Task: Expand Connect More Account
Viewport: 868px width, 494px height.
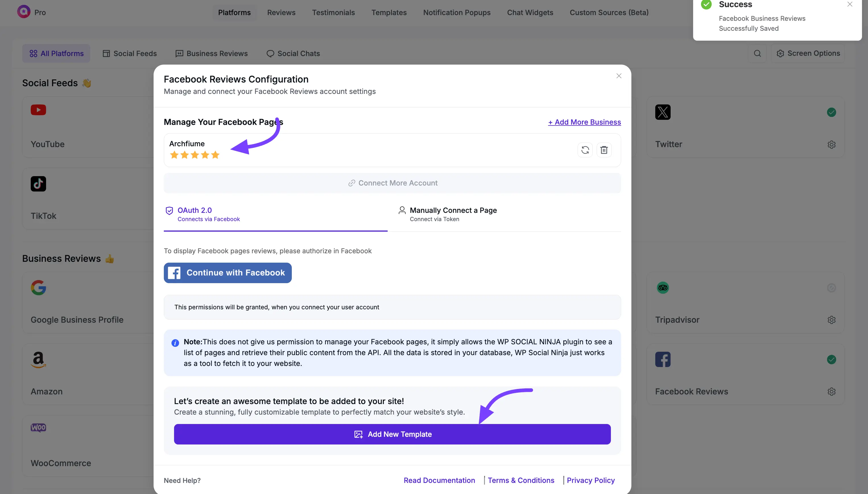Action: pos(392,183)
